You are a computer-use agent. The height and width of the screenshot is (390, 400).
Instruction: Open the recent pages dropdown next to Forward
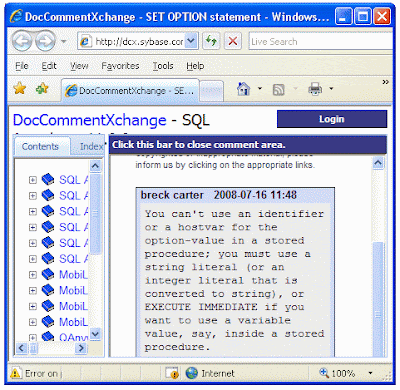coord(63,42)
